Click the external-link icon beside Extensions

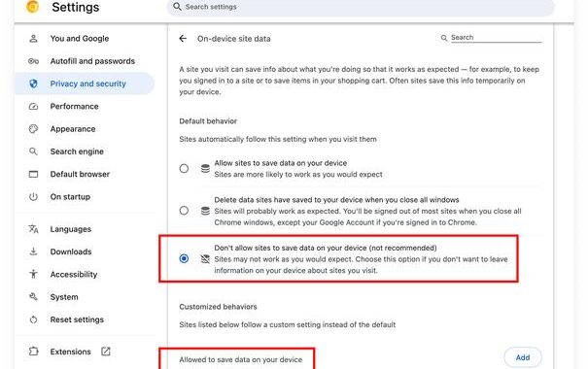[106, 352]
